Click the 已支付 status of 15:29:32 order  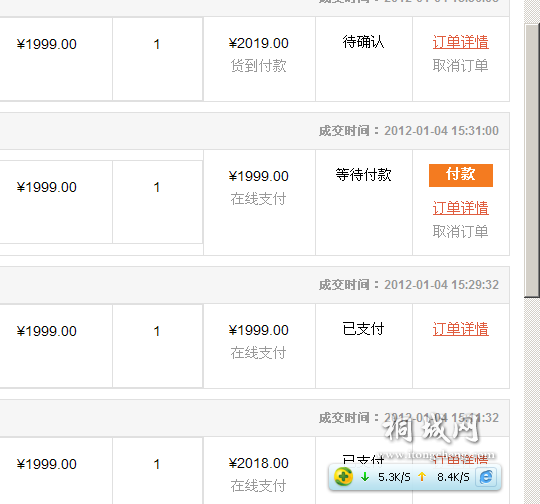(363, 329)
